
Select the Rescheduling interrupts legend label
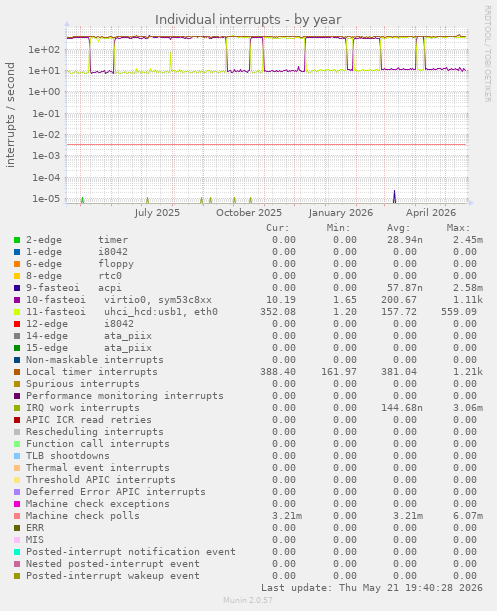point(95,432)
